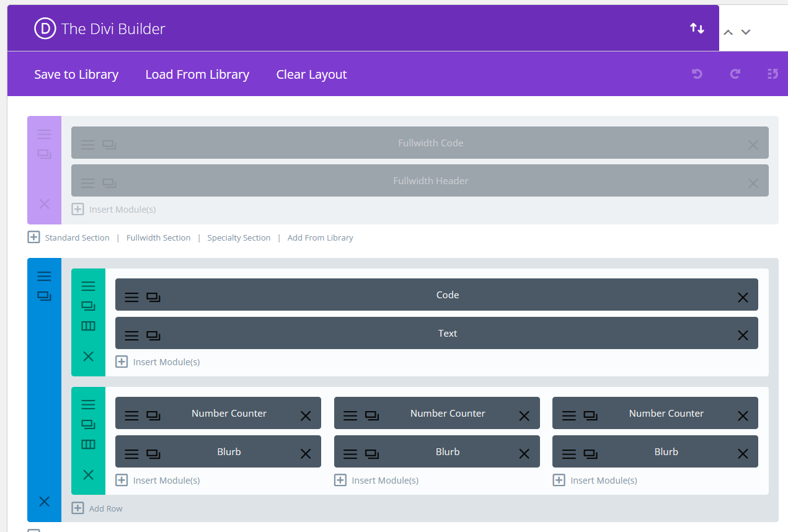The image size is (788, 532).
Task: Remove the Text module
Action: (743, 335)
